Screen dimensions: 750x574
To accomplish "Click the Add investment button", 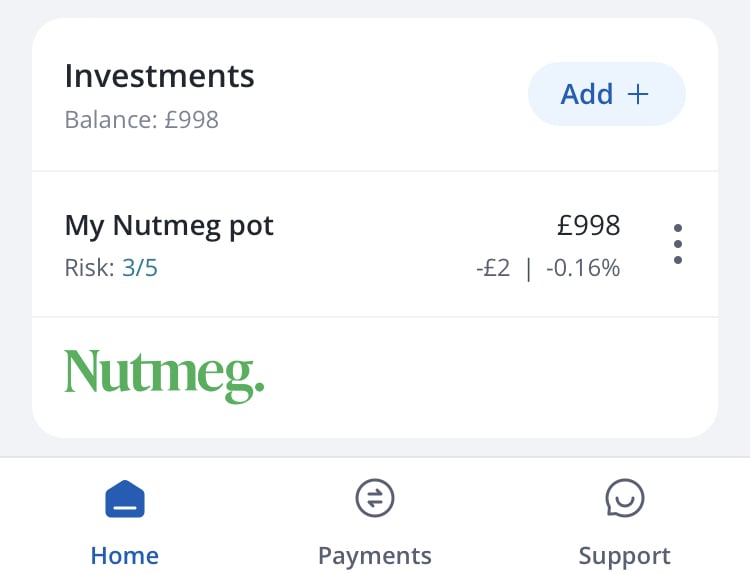I will click(x=607, y=94).
